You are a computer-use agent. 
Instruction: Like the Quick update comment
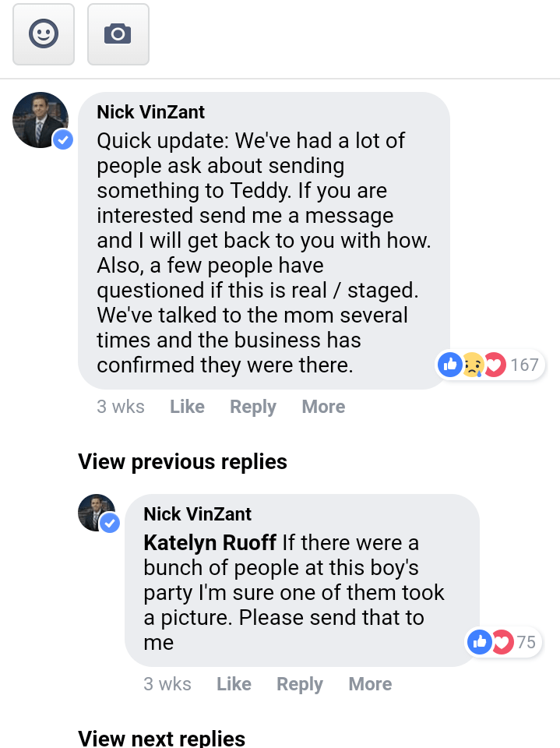(187, 407)
